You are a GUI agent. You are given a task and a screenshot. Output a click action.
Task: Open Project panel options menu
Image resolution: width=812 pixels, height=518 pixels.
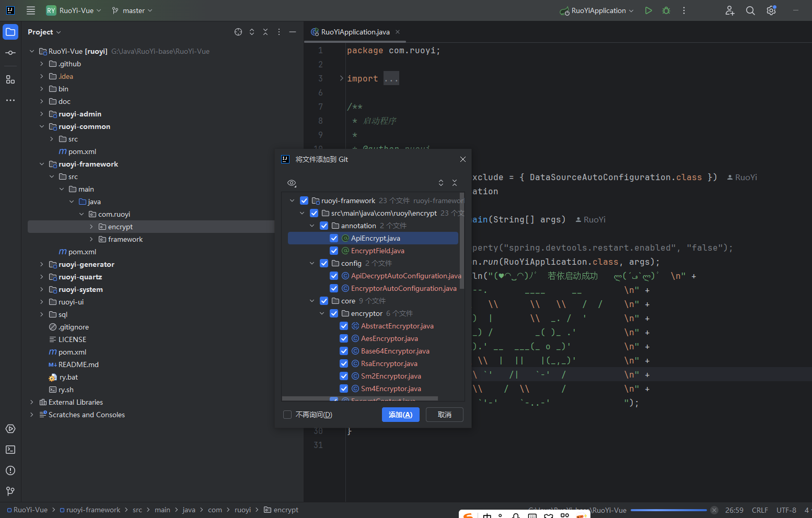279,32
